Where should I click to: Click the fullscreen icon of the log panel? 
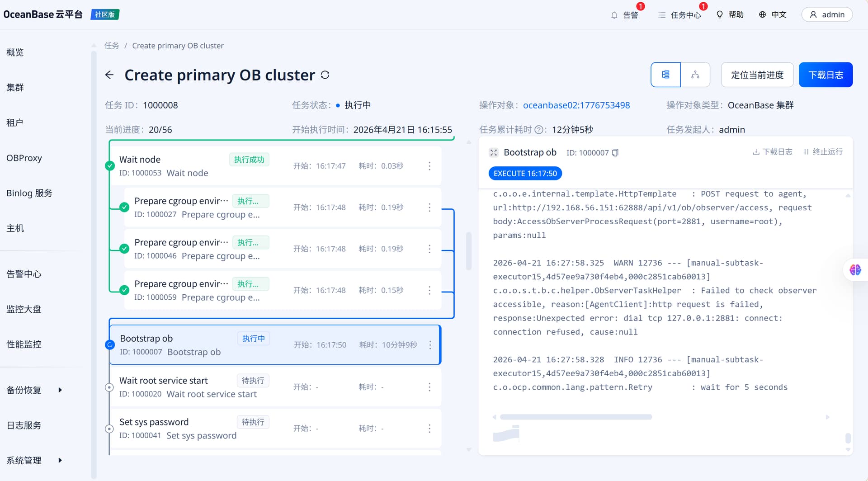494,153
